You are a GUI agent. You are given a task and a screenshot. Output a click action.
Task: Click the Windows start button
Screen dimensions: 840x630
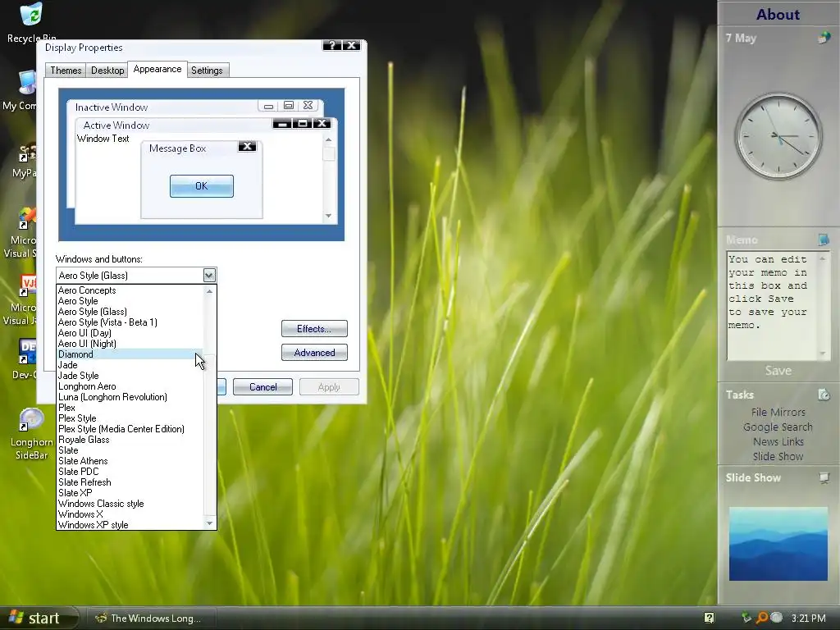click(x=39, y=619)
